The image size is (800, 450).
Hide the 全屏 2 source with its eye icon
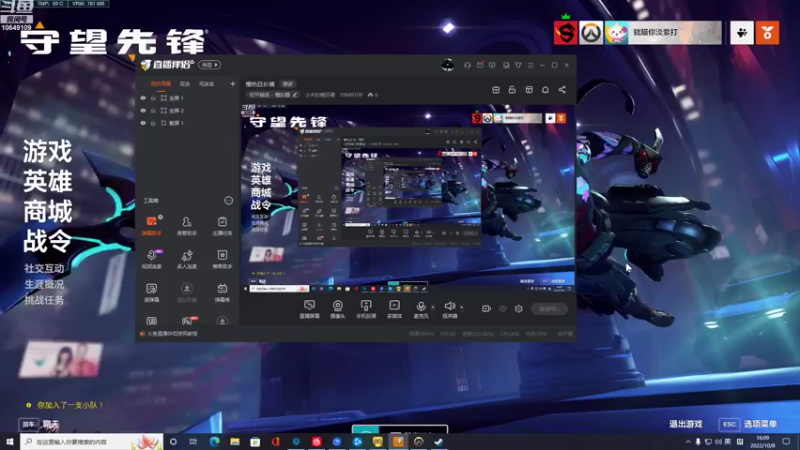click(x=143, y=110)
